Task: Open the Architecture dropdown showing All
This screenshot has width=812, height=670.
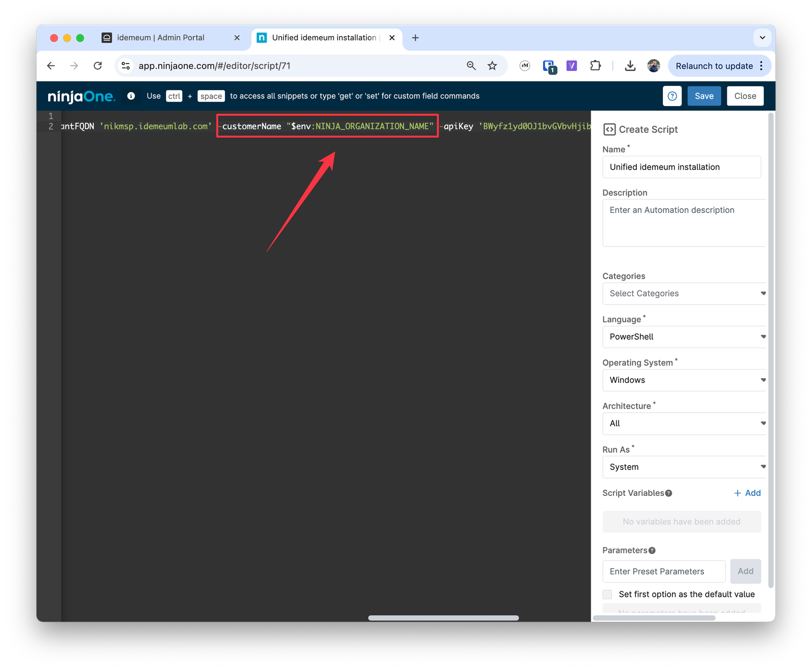Action: [x=684, y=423]
